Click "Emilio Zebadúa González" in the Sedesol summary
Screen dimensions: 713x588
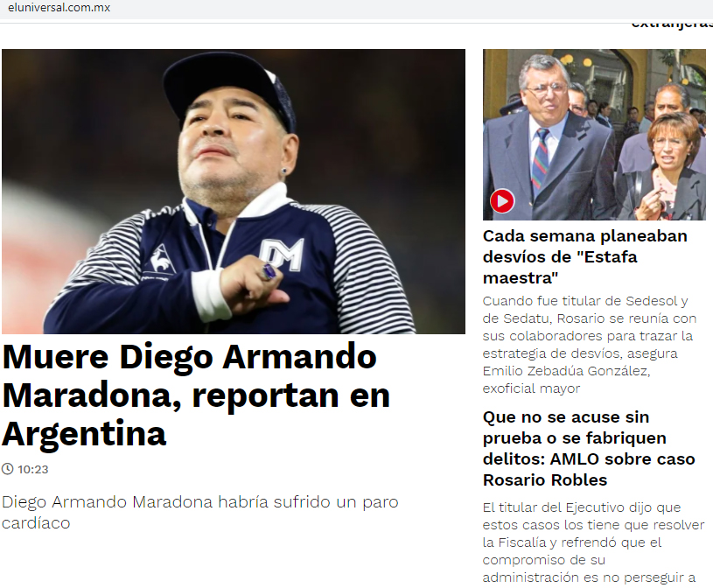tap(566, 371)
